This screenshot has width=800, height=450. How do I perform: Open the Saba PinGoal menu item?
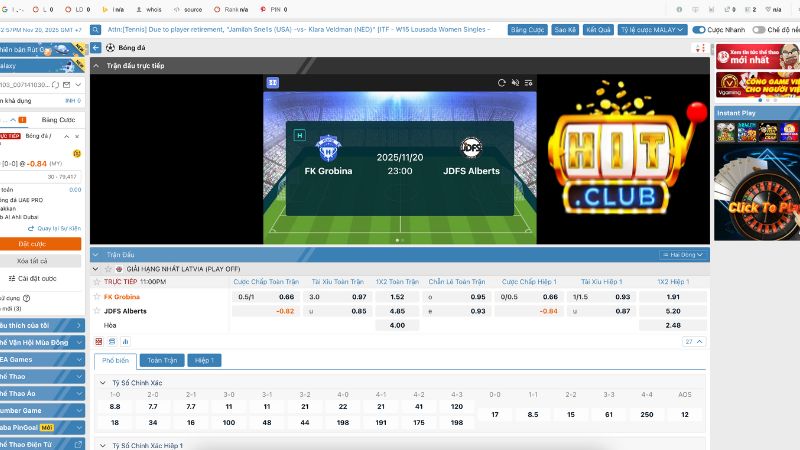click(42, 428)
